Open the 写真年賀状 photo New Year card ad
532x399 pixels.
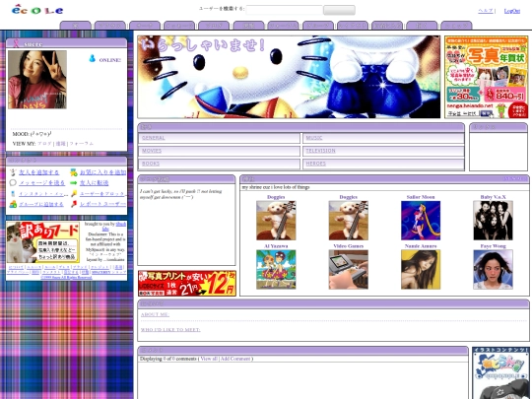point(487,77)
